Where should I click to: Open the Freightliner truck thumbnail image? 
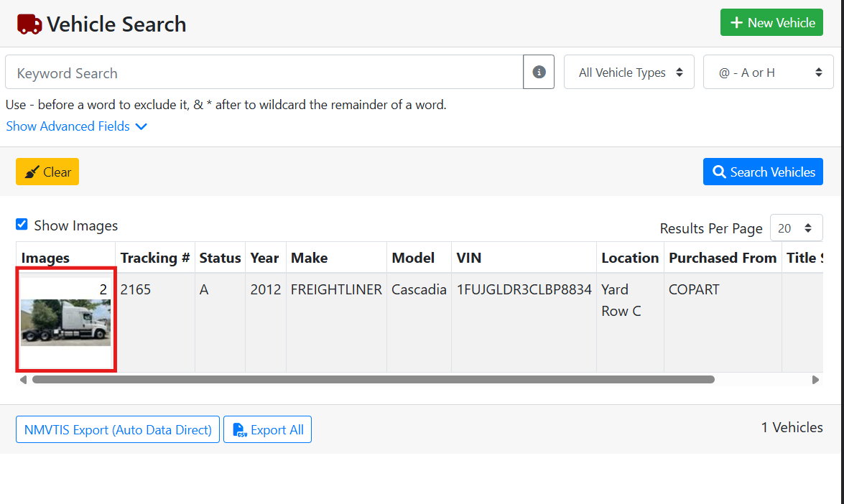pos(65,322)
